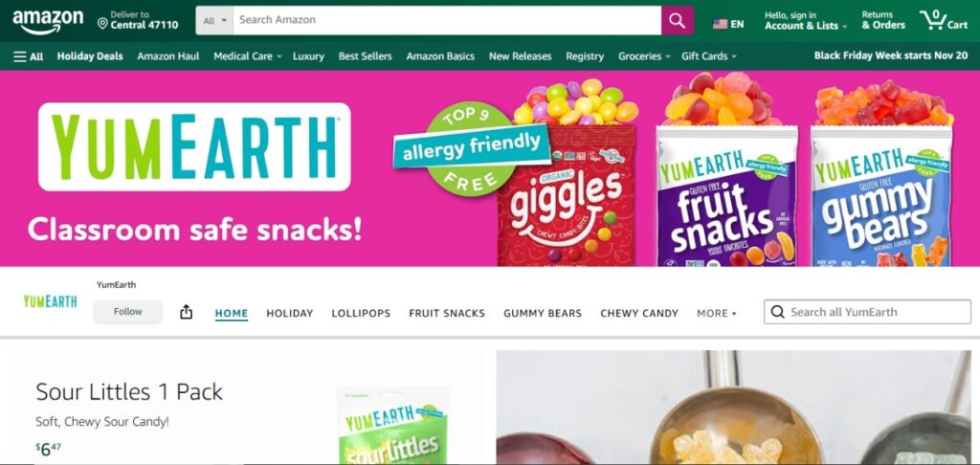This screenshot has height=465, width=980.
Task: Click the small YumEarth brand logo
Action: point(50,301)
